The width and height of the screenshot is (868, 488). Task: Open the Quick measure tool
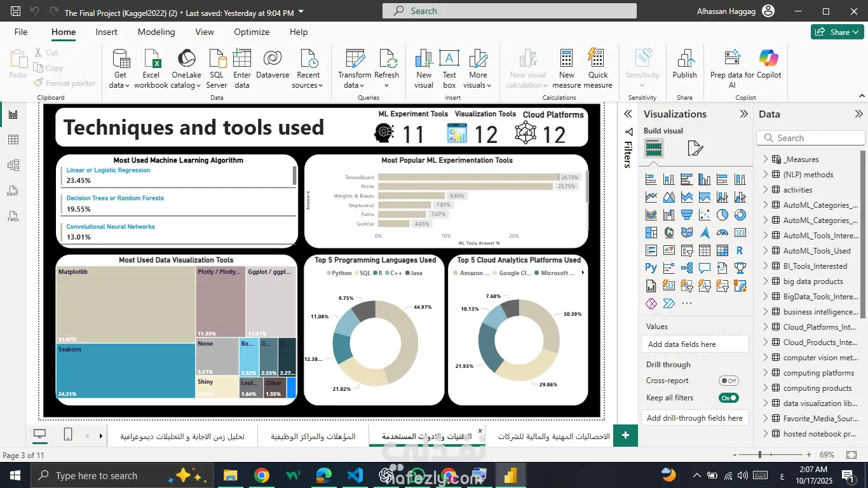(598, 69)
